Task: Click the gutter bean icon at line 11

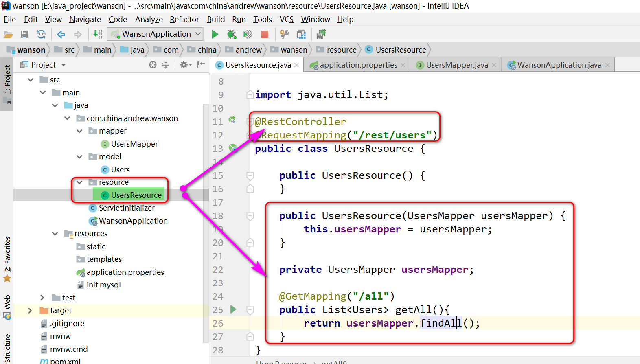Action: coord(232,120)
